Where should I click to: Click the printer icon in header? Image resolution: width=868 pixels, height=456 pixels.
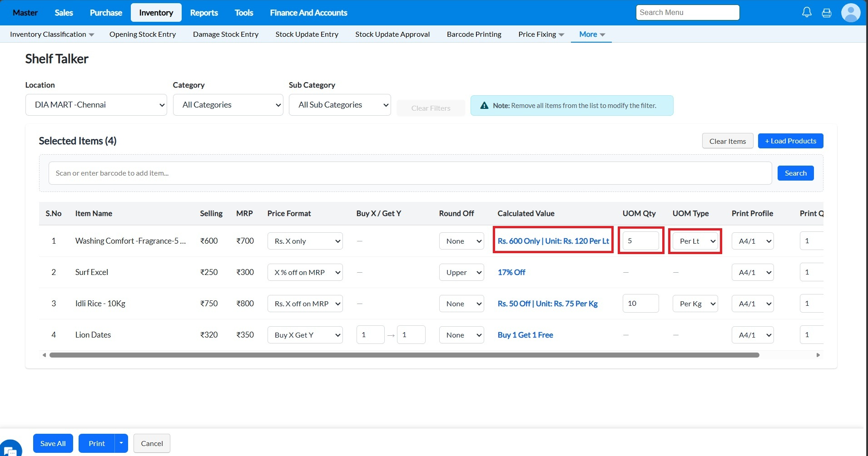pyautogui.click(x=827, y=13)
